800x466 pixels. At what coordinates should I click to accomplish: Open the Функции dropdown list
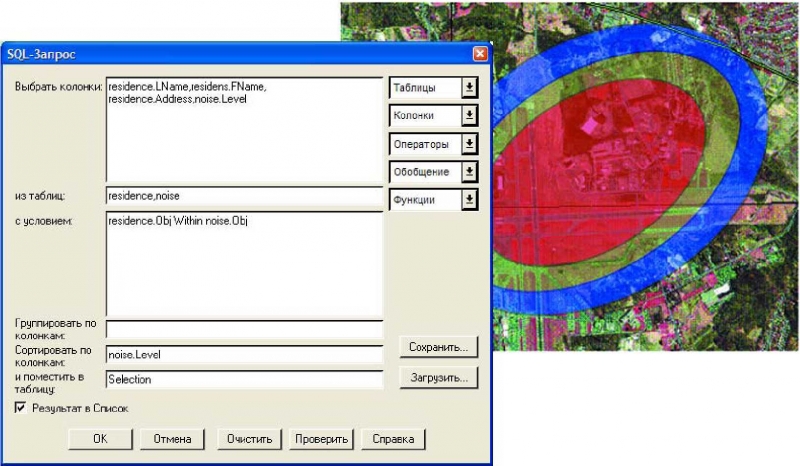pyautogui.click(x=434, y=200)
